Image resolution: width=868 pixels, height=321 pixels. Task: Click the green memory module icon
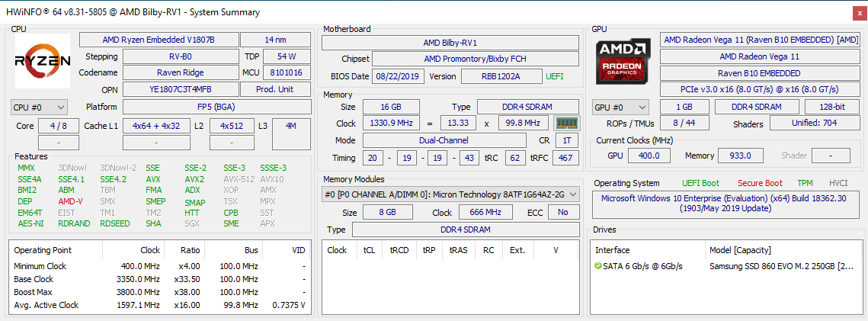pos(565,124)
